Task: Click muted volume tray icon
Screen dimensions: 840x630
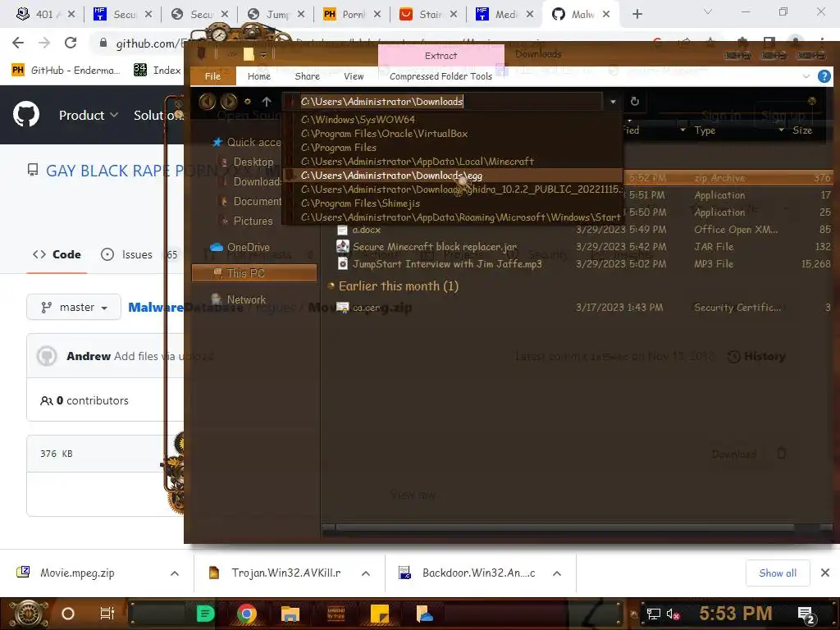Action: click(x=673, y=614)
